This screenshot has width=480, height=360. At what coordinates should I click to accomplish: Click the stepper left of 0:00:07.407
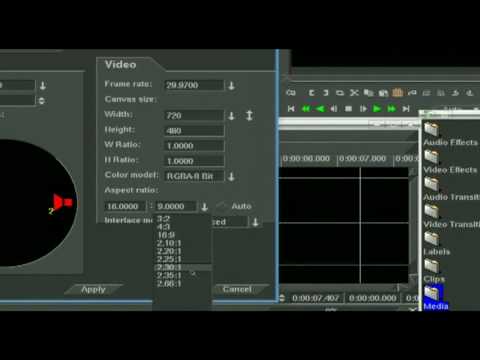[282, 298]
